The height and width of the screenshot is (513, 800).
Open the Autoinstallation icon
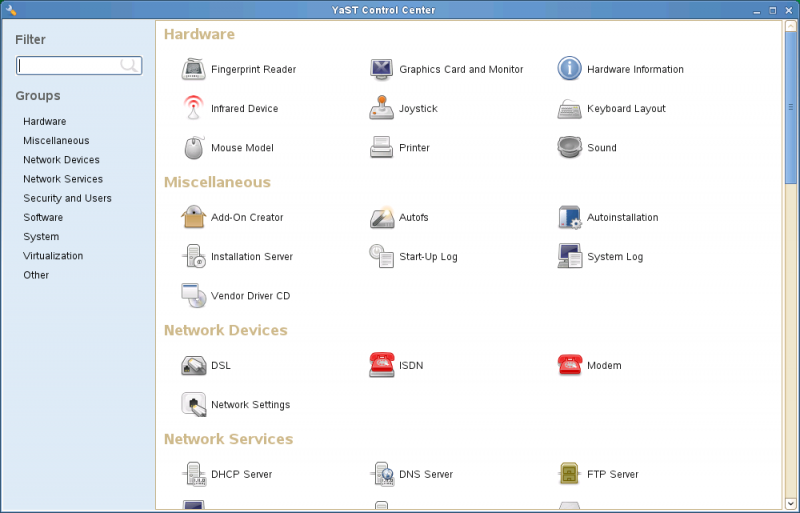[569, 217]
